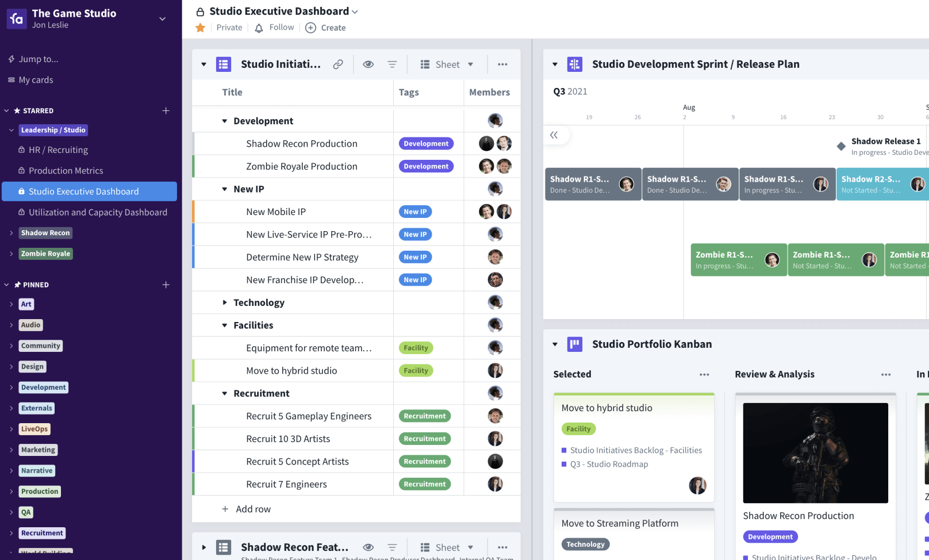This screenshot has width=929, height=560.
Task: Open options for the Selected kanban column
Action: click(704, 374)
